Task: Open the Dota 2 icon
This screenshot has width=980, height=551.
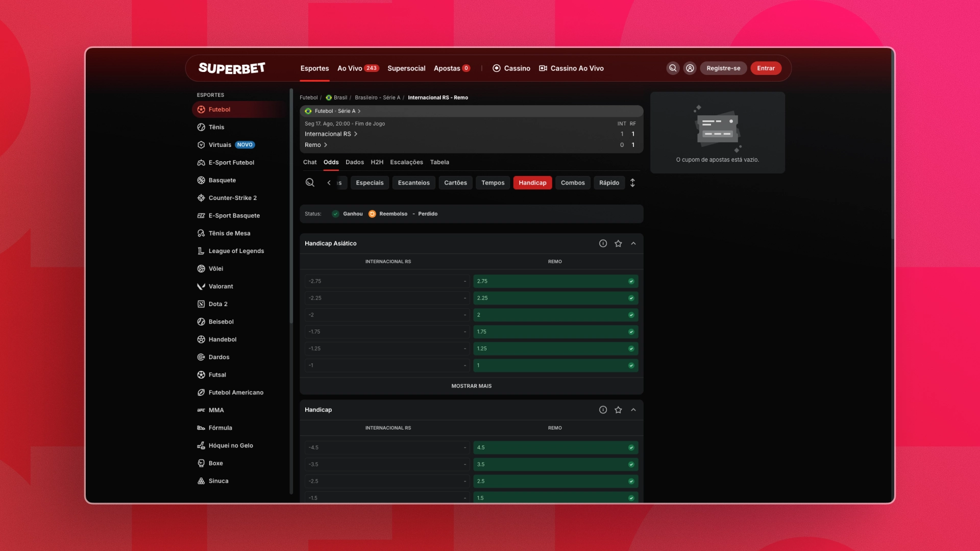Action: pyautogui.click(x=201, y=304)
